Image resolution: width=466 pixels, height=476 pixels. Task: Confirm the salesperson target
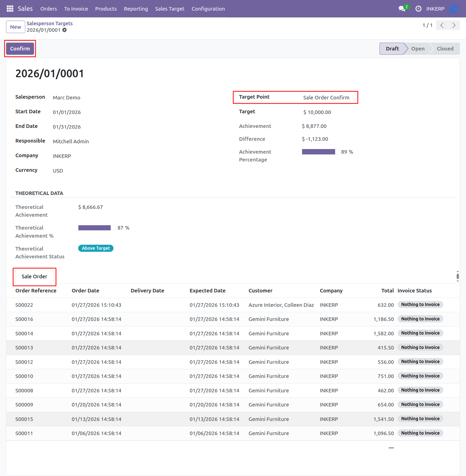pyautogui.click(x=20, y=49)
